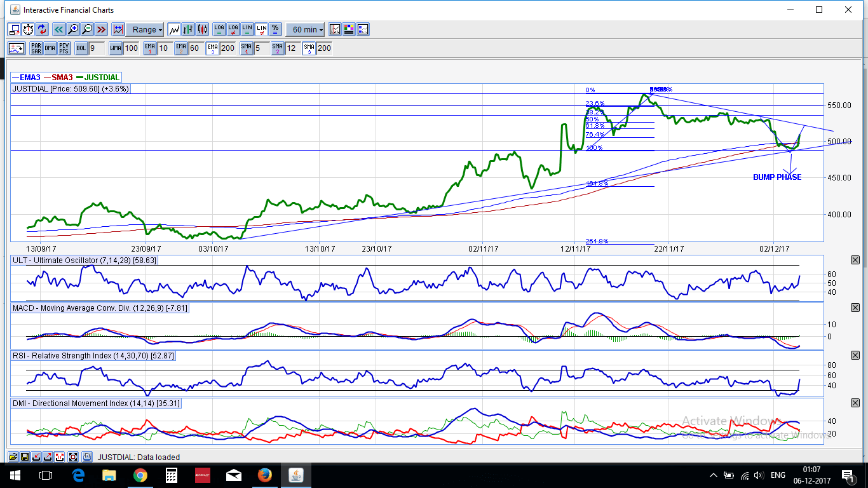The height and width of the screenshot is (488, 868).
Task: Toggle the SMA 3 button
Action: pos(309,48)
